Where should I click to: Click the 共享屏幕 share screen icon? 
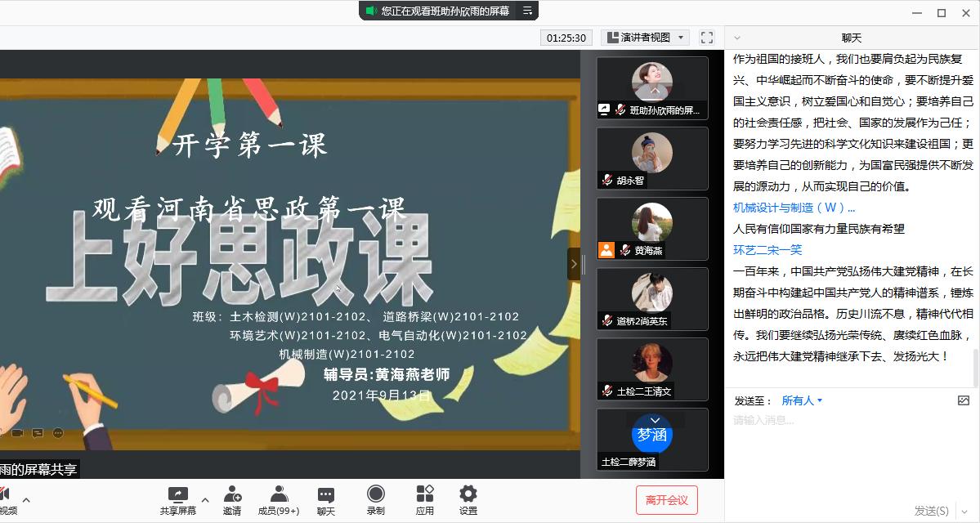click(x=177, y=495)
